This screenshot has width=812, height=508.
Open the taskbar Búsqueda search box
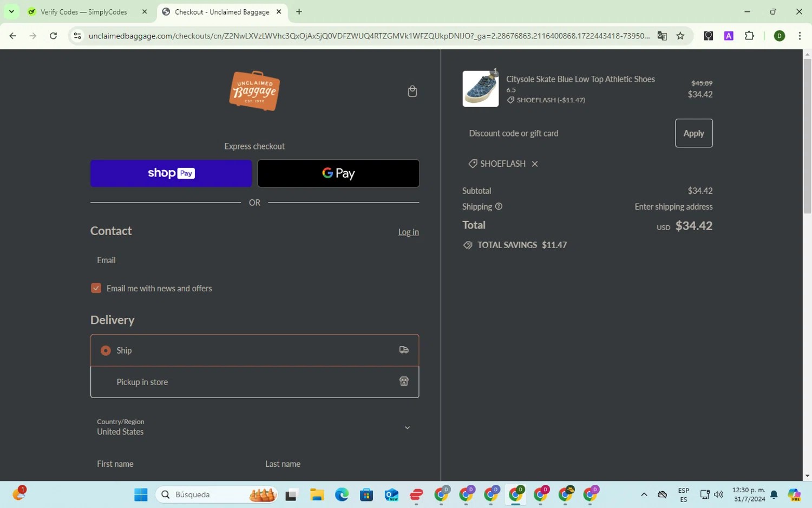(217, 494)
